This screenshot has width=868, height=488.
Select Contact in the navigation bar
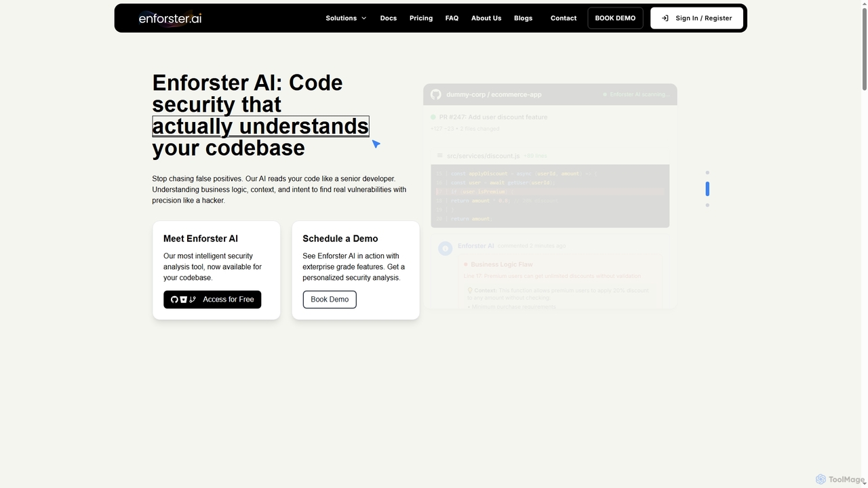(564, 18)
